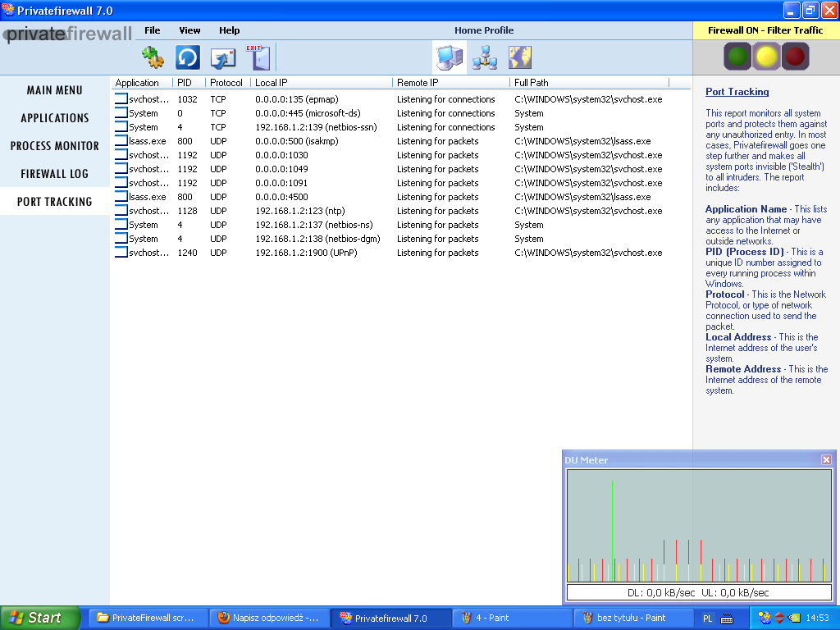Select the 0.0.0.0:445 (microsoft-ds) entry

click(x=308, y=113)
